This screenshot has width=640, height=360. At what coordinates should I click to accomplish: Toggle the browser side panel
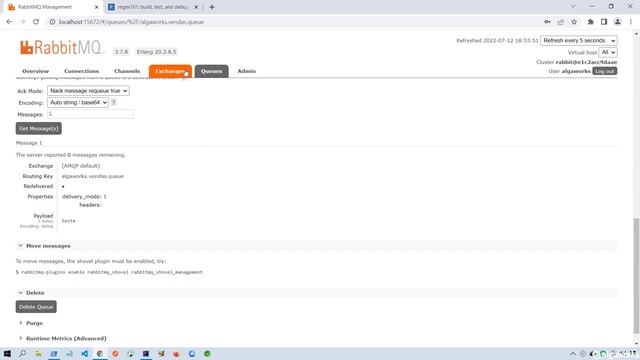604,22
